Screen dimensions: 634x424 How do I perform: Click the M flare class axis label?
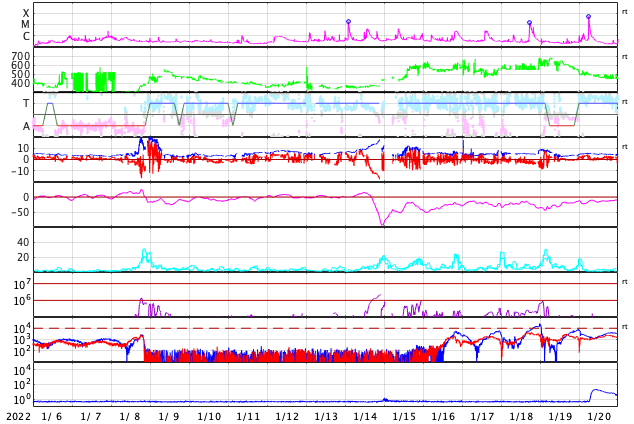tap(25, 25)
